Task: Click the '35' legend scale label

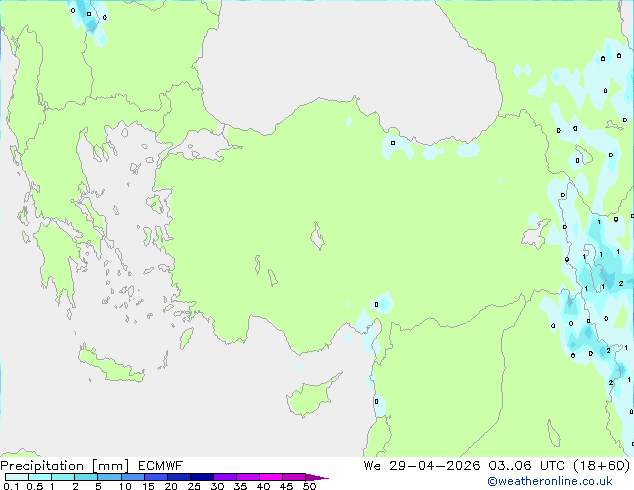Action: [240, 486]
